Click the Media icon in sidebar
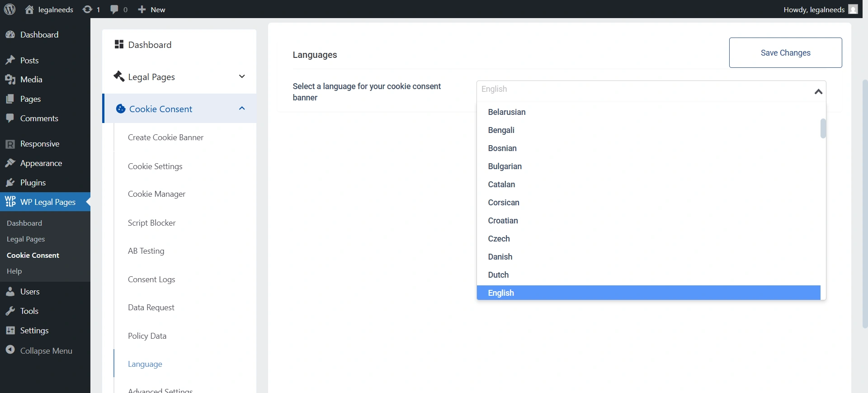Screen dimensions: 868x393 coord(10,80)
